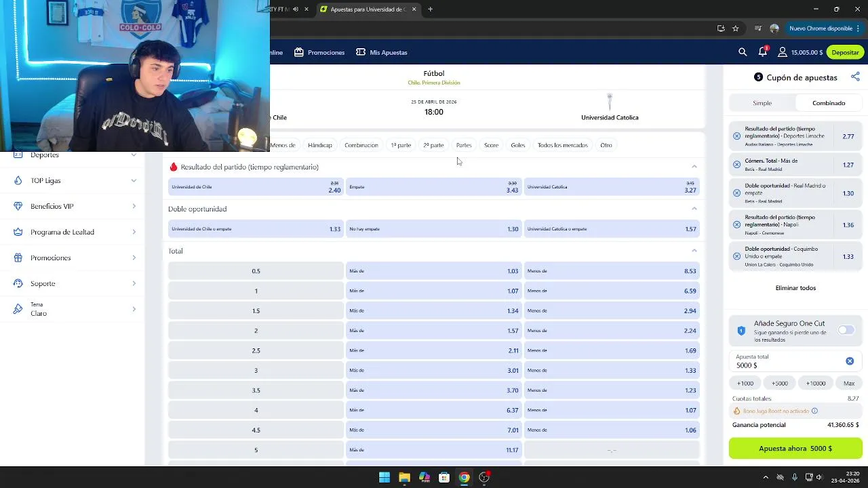
Task: Click the Tema Claro theme icon
Action: click(x=18, y=309)
